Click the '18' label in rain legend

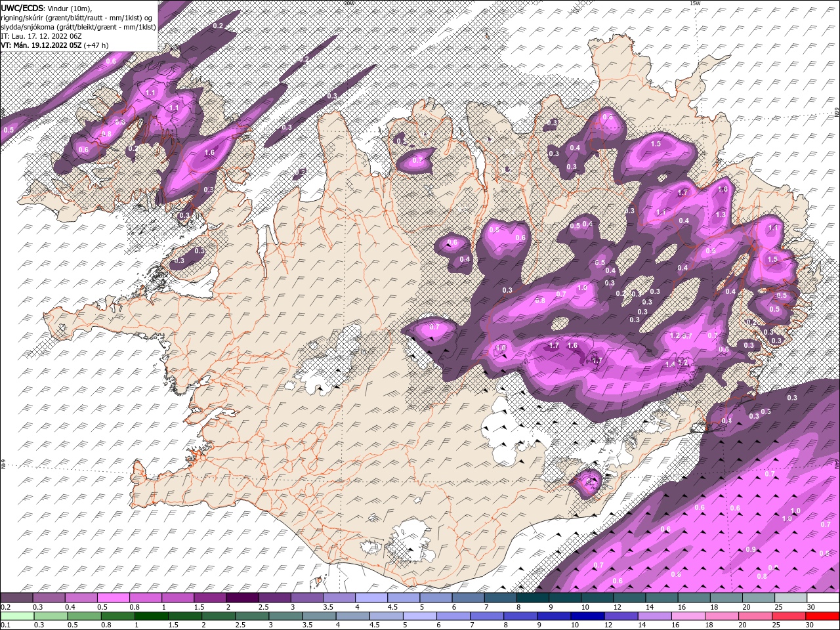[708, 625]
